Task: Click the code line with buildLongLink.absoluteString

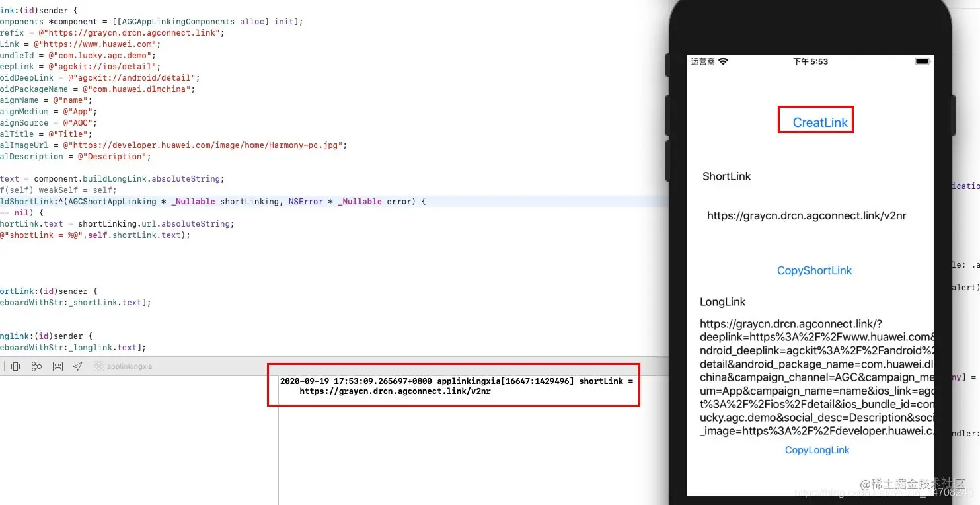Action: pos(112,179)
